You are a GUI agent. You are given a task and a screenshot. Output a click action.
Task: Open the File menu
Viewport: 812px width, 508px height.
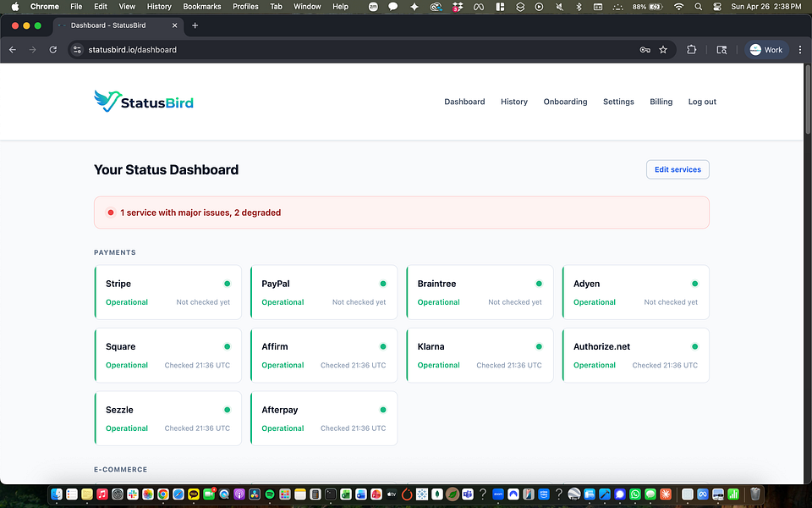click(76, 7)
